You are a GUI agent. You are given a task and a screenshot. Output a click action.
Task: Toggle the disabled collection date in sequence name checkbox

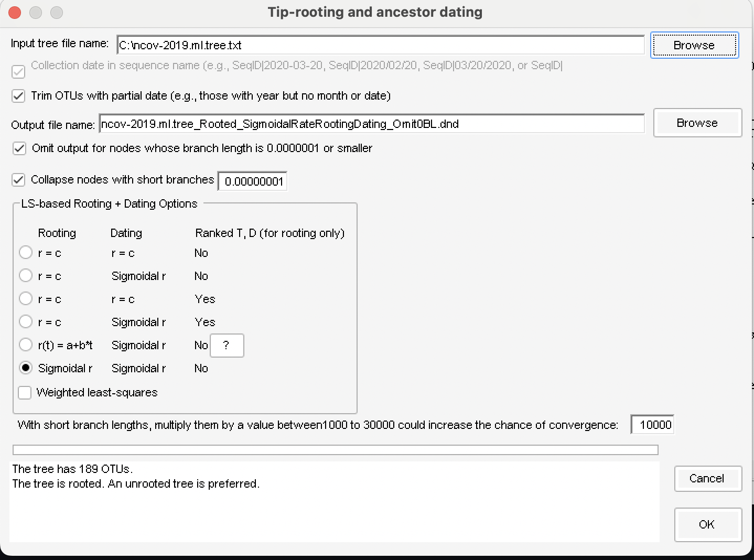(18, 71)
